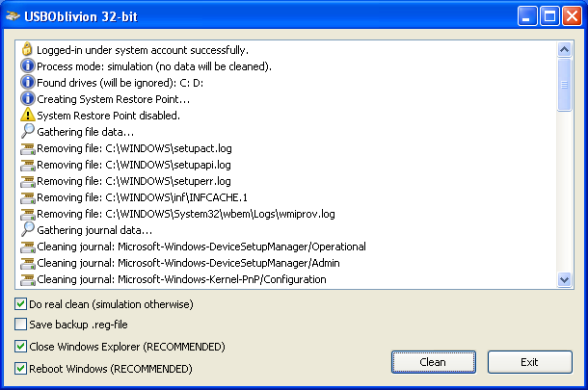Click the warning icon beside System Restore Point disabled

pos(28,115)
